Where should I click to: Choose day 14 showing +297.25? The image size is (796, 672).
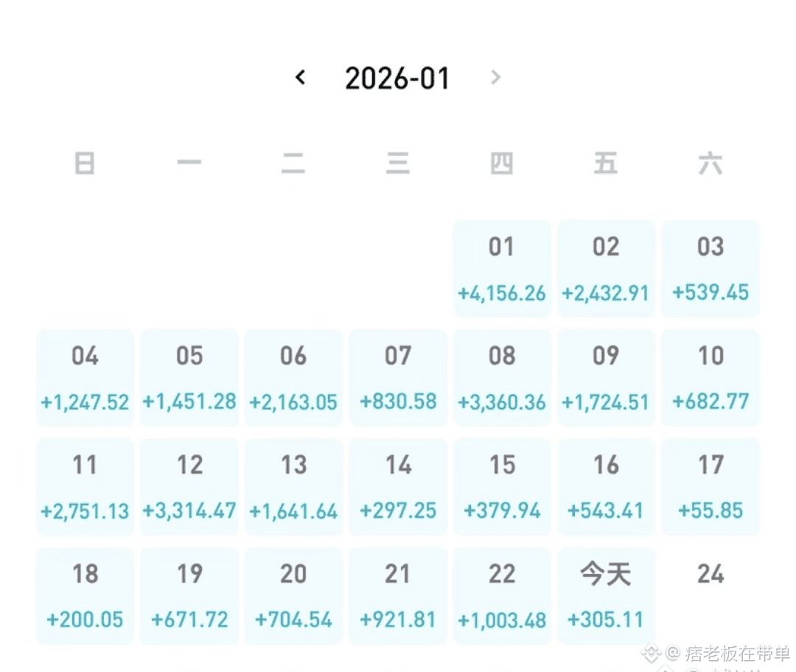tap(398, 487)
